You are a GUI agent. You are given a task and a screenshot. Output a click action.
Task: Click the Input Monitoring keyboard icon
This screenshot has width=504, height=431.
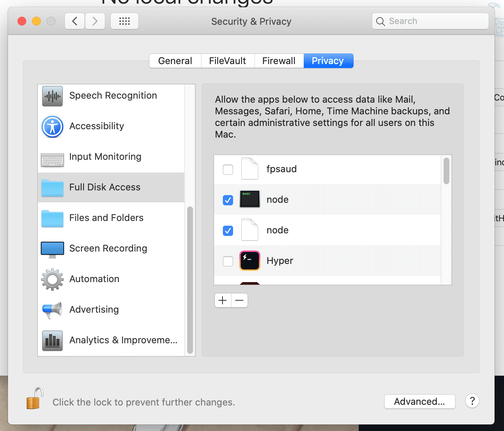[52, 160]
